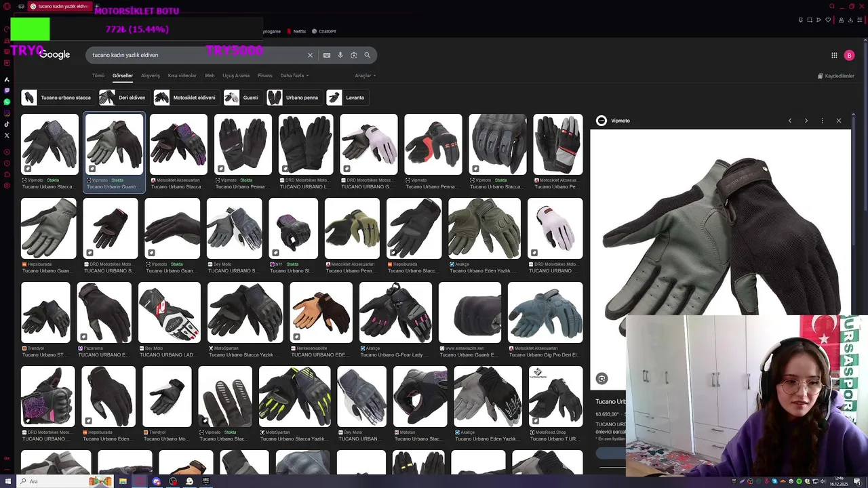868x488 pixels.
Task: Switch to the Tümü search tab
Action: click(x=98, y=76)
